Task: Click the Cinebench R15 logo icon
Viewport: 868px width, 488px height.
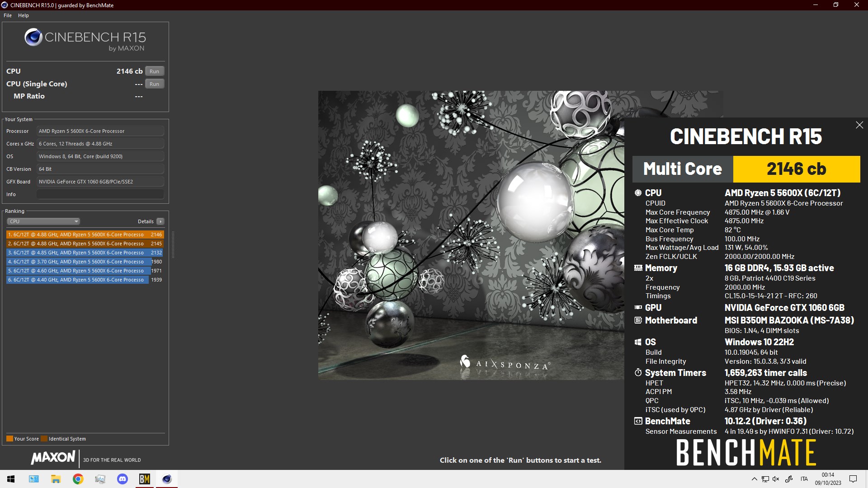Action: click(33, 37)
